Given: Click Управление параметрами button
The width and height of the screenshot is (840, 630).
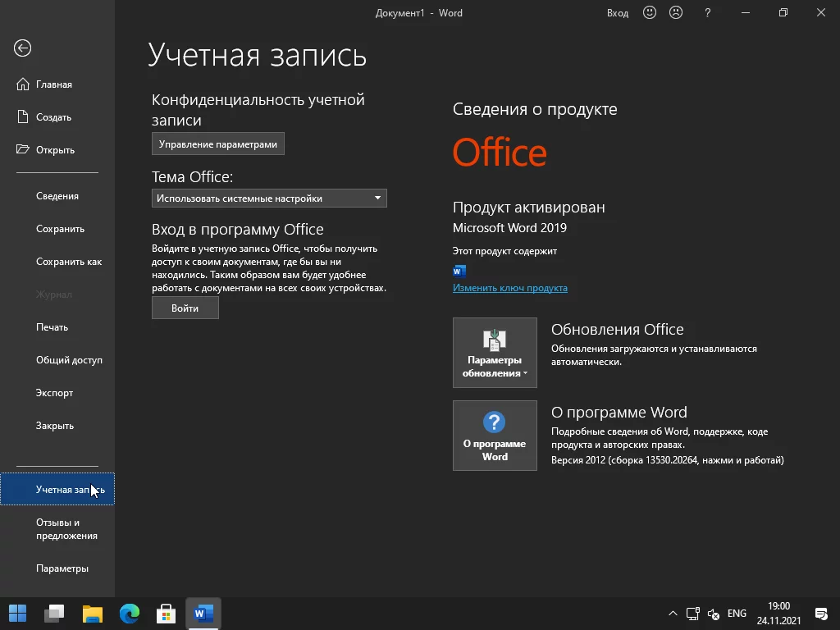Looking at the screenshot, I should 218,144.
